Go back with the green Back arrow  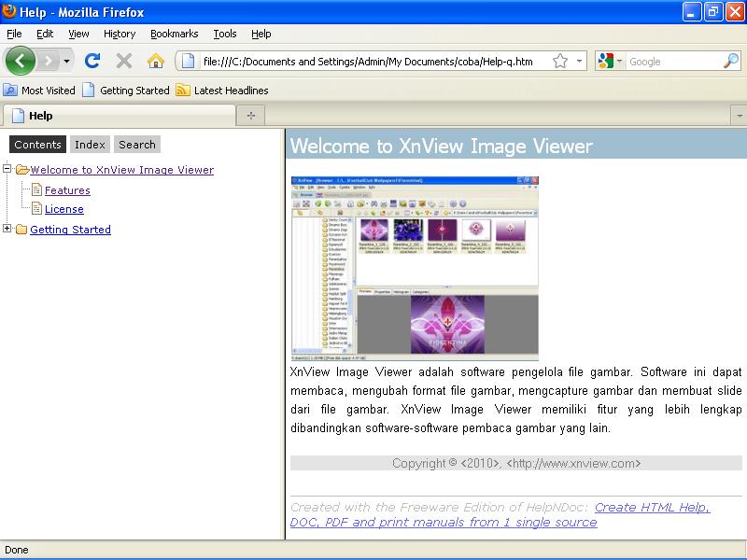pos(20,61)
